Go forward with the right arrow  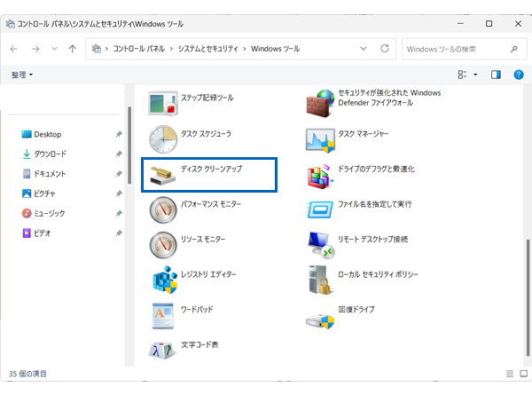[x=35, y=49]
